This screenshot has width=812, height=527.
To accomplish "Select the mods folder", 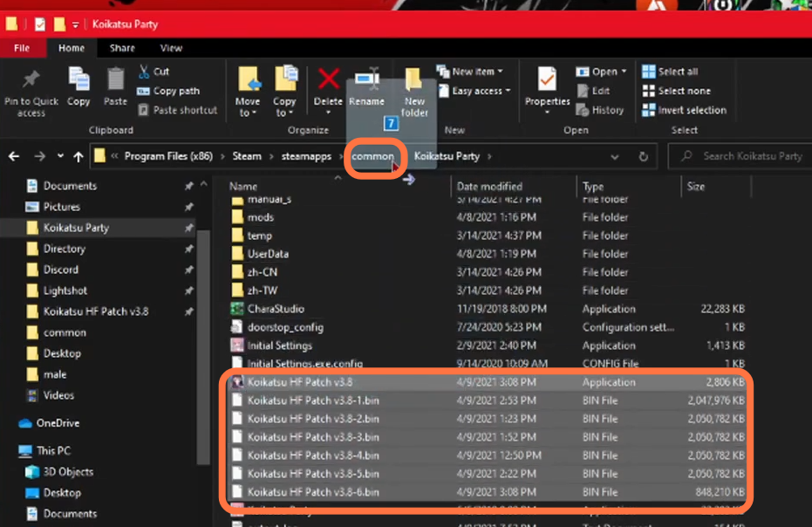I will [x=260, y=217].
